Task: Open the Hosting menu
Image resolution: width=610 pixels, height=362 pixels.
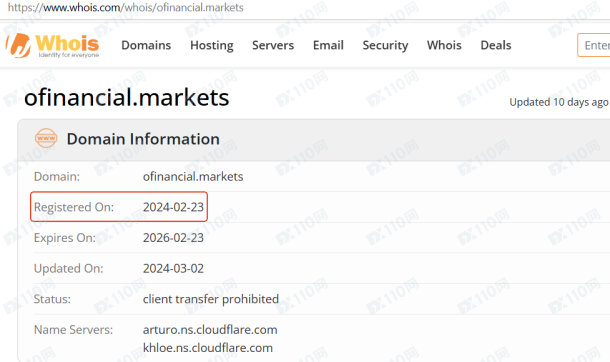Action: [212, 45]
